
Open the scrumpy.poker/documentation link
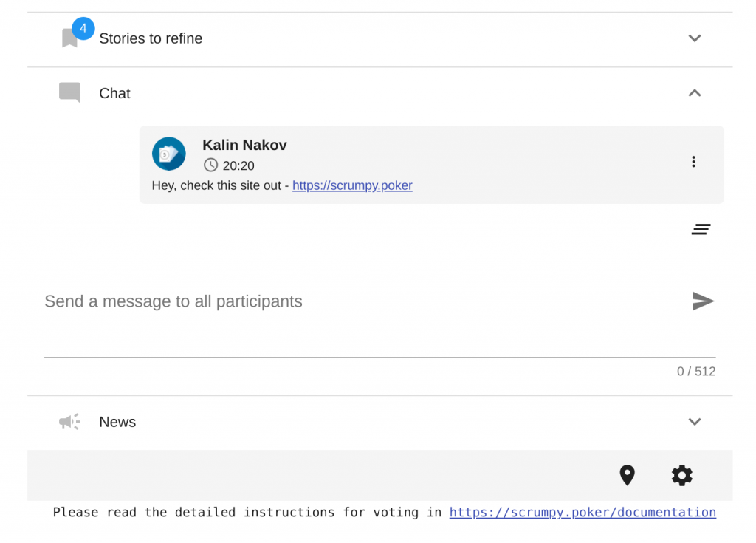pyautogui.click(x=583, y=512)
